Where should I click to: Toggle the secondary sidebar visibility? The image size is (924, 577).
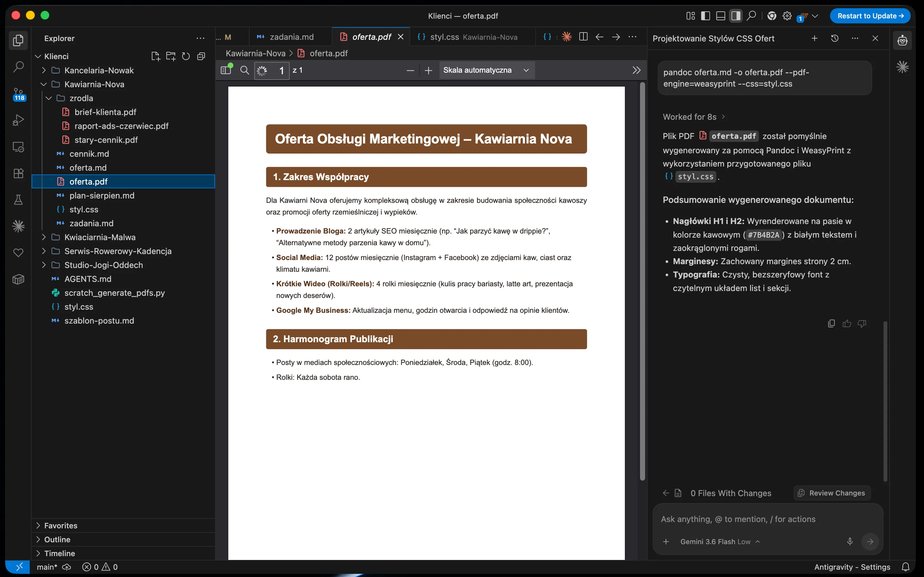coord(736,16)
